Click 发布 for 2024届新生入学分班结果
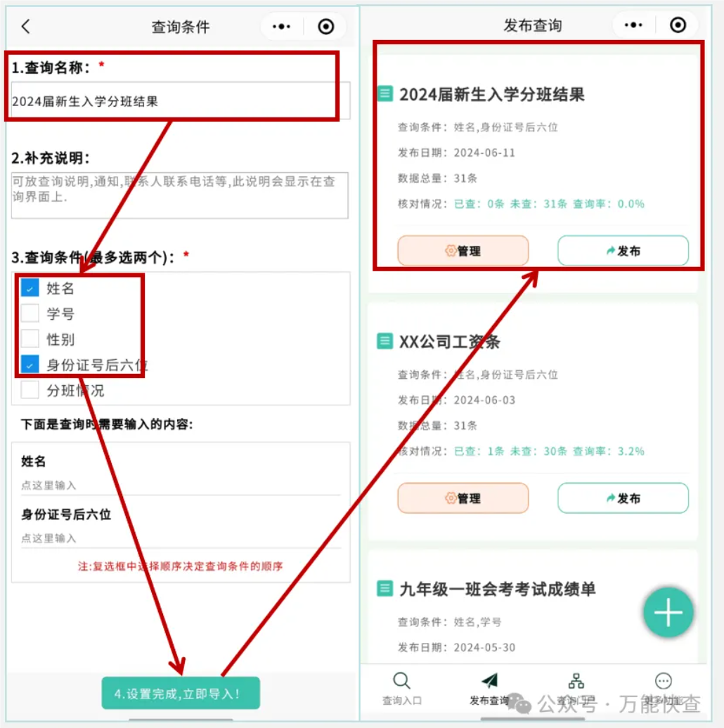Screen dimensions: 724x728 click(x=623, y=251)
